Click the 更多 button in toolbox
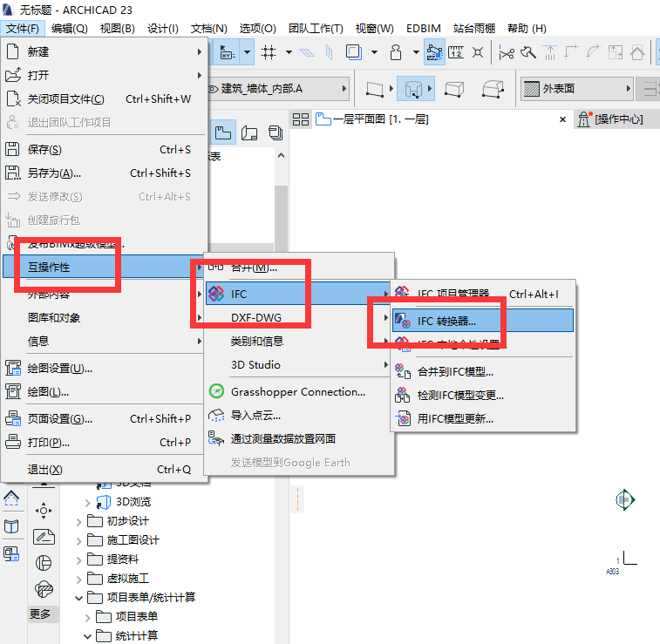The width and height of the screenshot is (660, 644). 40,614
